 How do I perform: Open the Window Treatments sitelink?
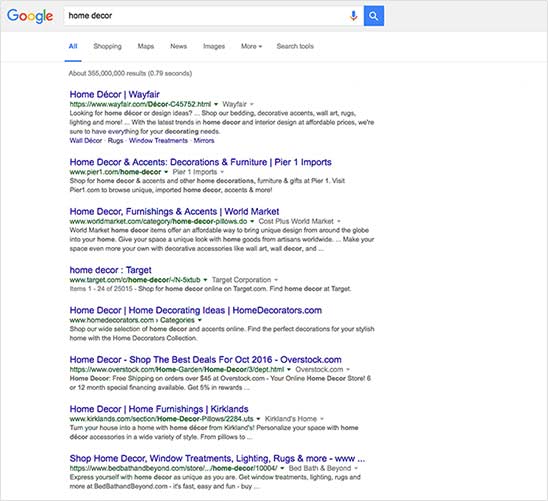(x=158, y=140)
